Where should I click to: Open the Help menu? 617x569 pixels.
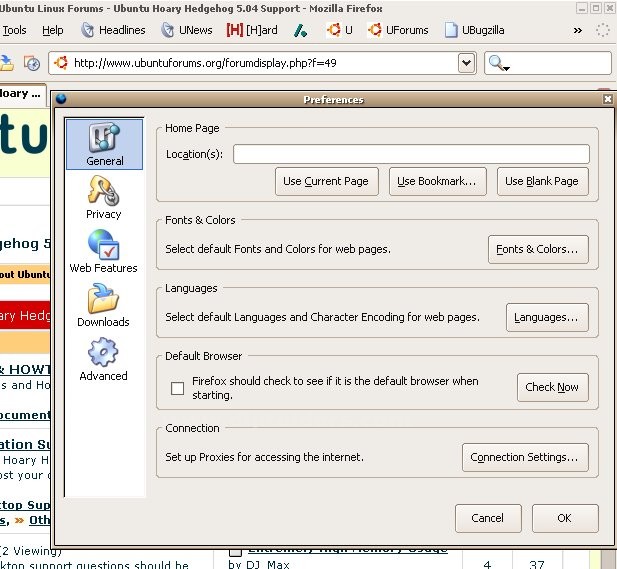tap(53, 30)
